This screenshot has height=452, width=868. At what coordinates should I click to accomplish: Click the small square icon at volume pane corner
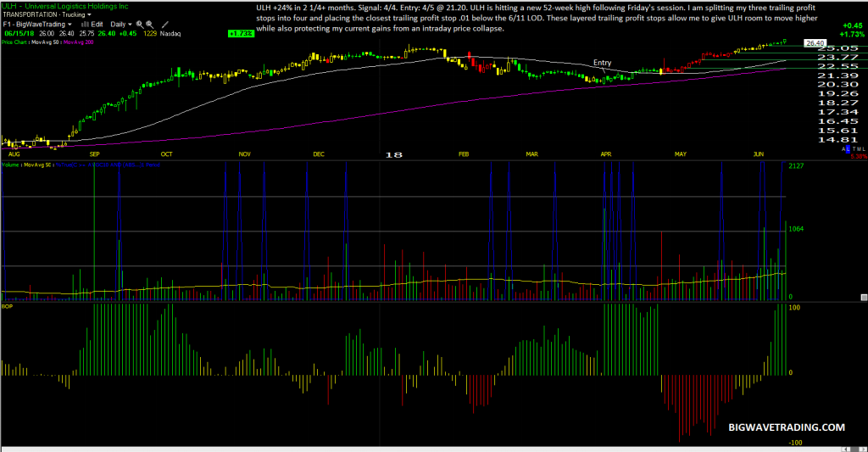point(864,298)
